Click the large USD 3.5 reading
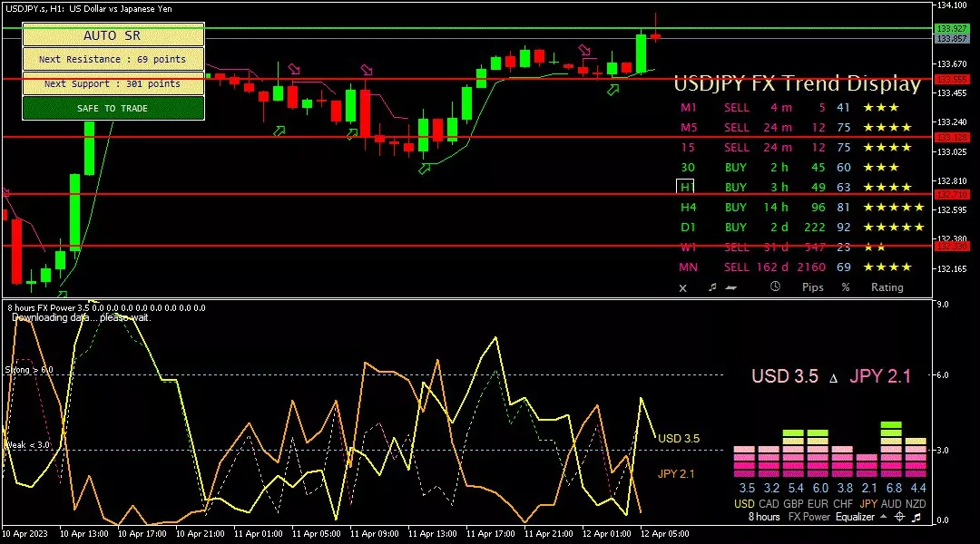980x544 pixels. 784,376
